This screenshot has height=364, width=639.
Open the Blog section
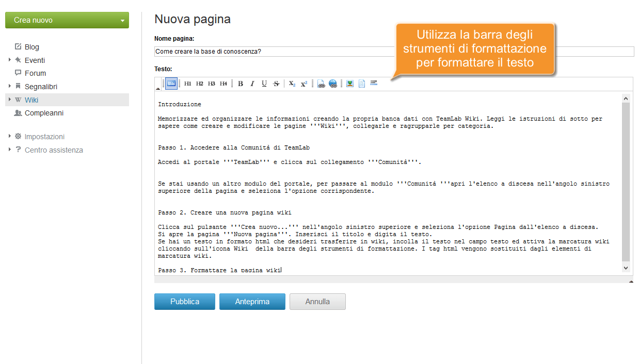coord(32,47)
